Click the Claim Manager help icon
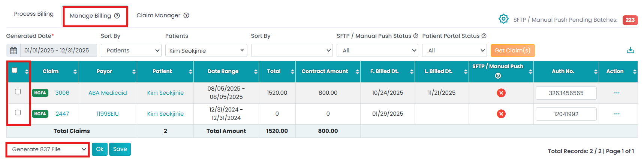Image resolution: width=644 pixels, height=164 pixels. click(x=186, y=15)
